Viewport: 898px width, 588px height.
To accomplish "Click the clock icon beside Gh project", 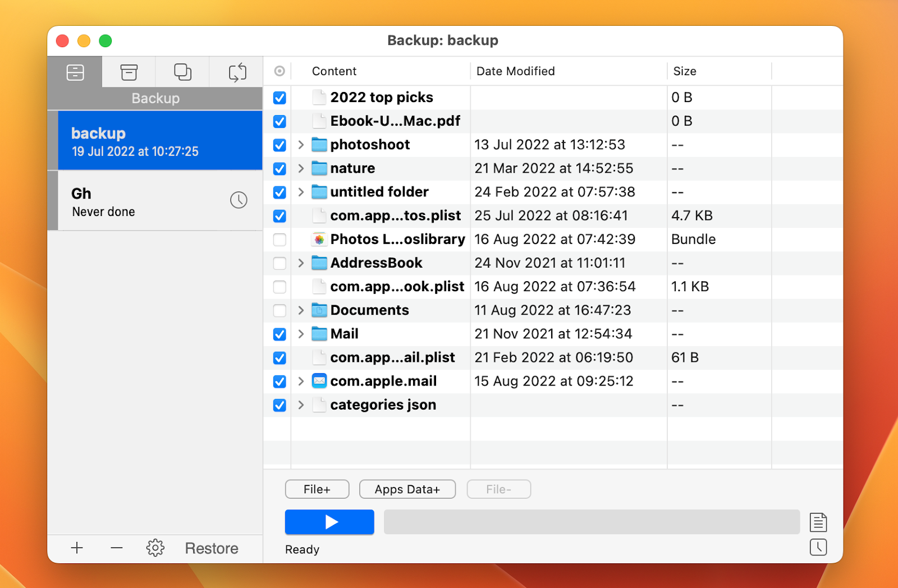I will (239, 200).
